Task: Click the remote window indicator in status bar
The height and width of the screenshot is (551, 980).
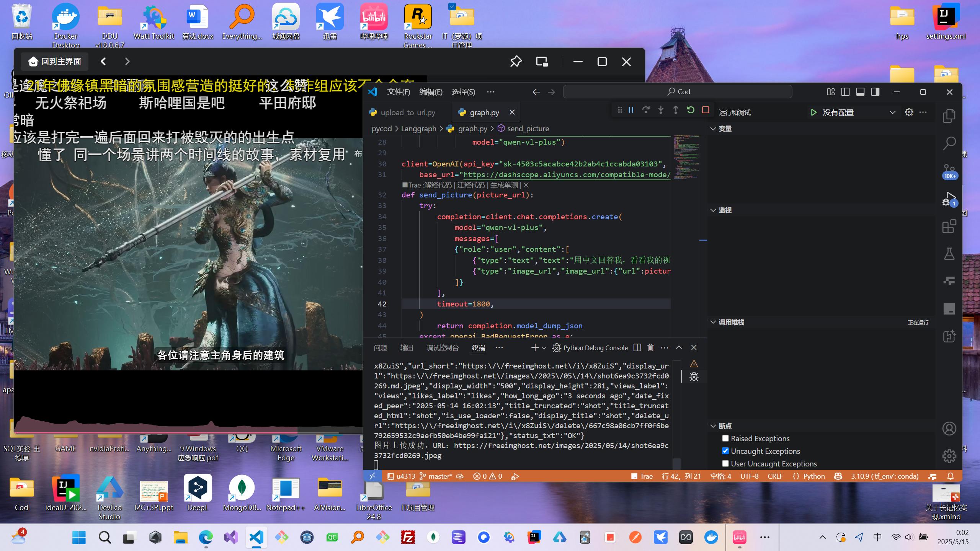Action: click(x=372, y=476)
